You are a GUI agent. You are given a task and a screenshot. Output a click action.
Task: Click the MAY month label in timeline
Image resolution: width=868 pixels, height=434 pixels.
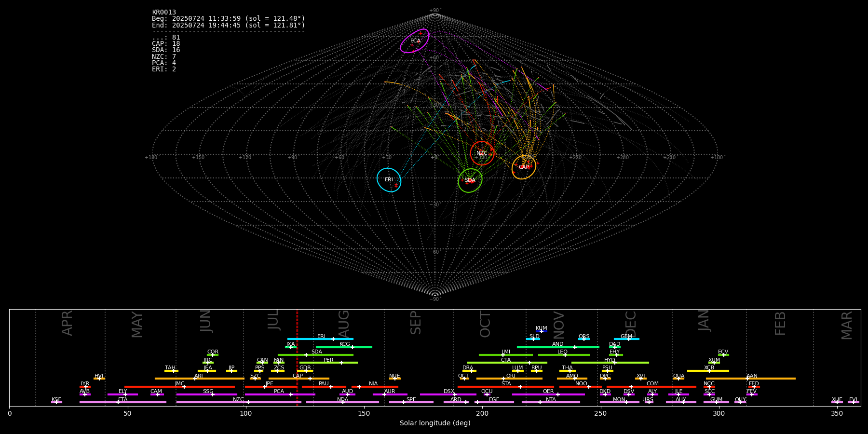pos(137,325)
